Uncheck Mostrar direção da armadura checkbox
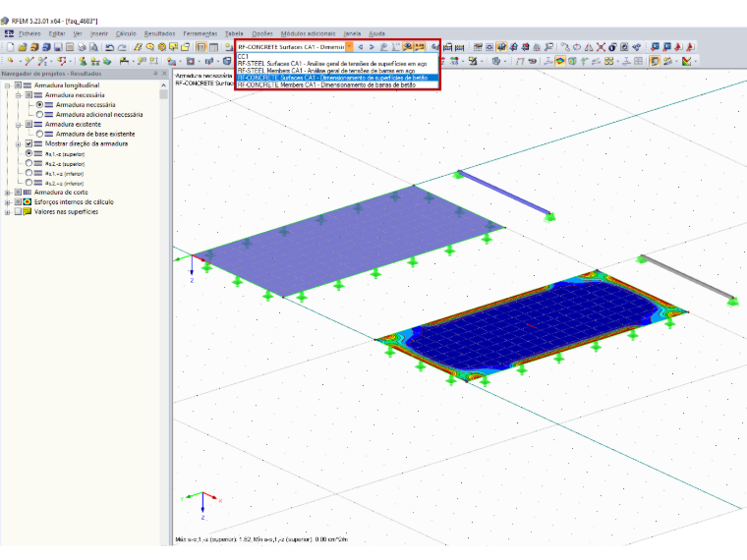 pos(29,143)
